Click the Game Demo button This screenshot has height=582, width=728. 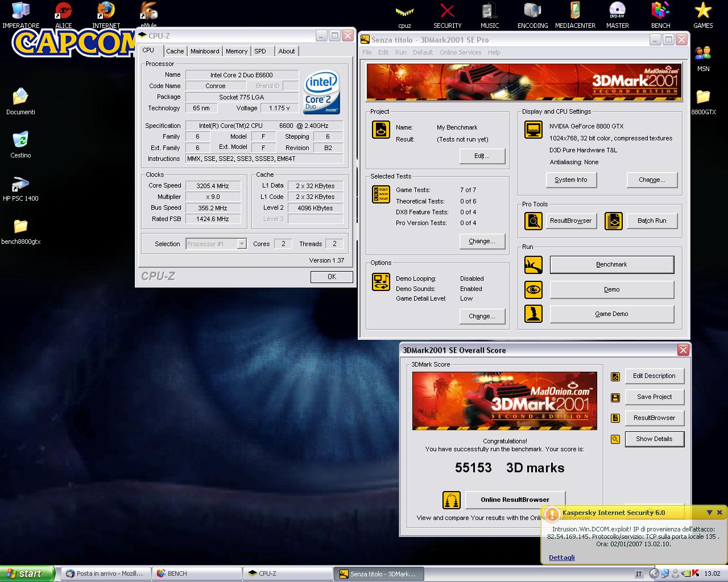(612, 314)
